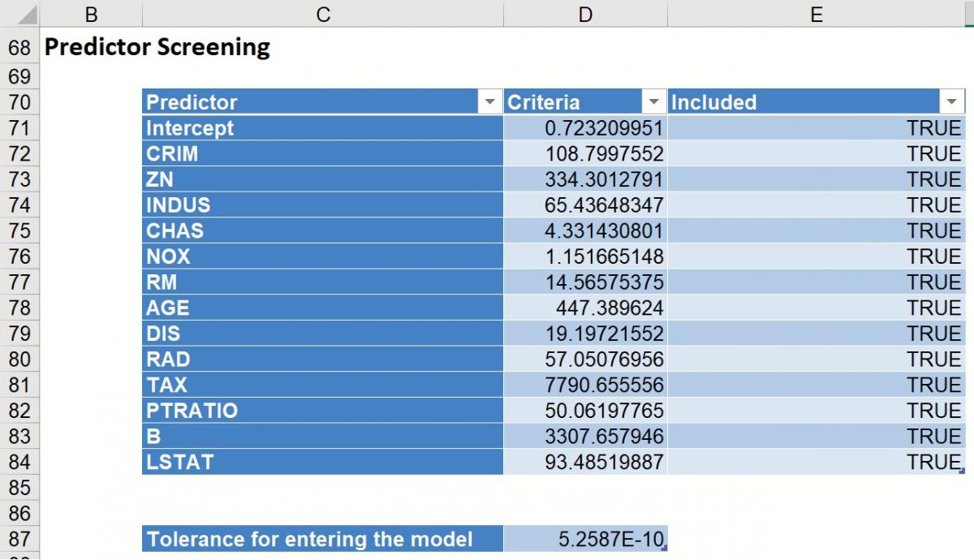Screen dimensions: 974x560
Task: Click the AGE criteria value 447.389624
Action: coord(585,308)
